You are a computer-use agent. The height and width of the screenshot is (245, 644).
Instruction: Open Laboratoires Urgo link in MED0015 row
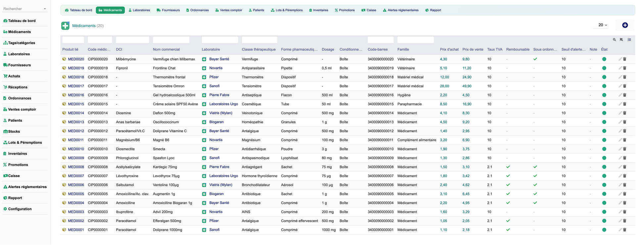click(x=223, y=104)
